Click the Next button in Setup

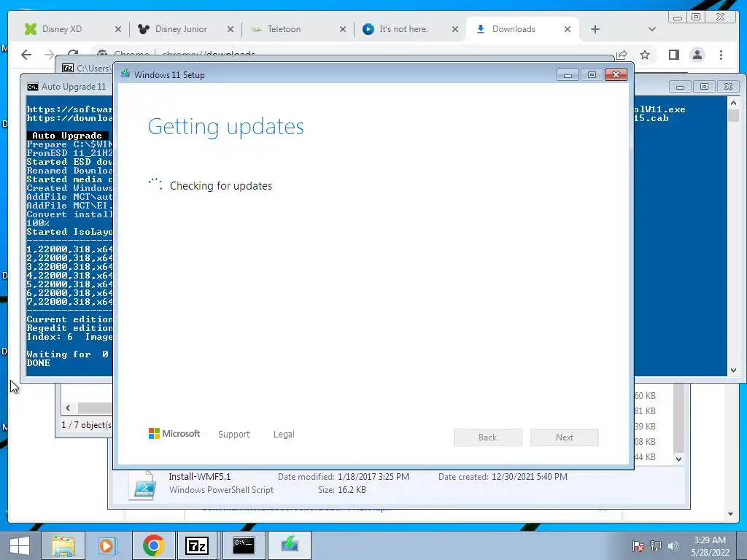pos(565,437)
